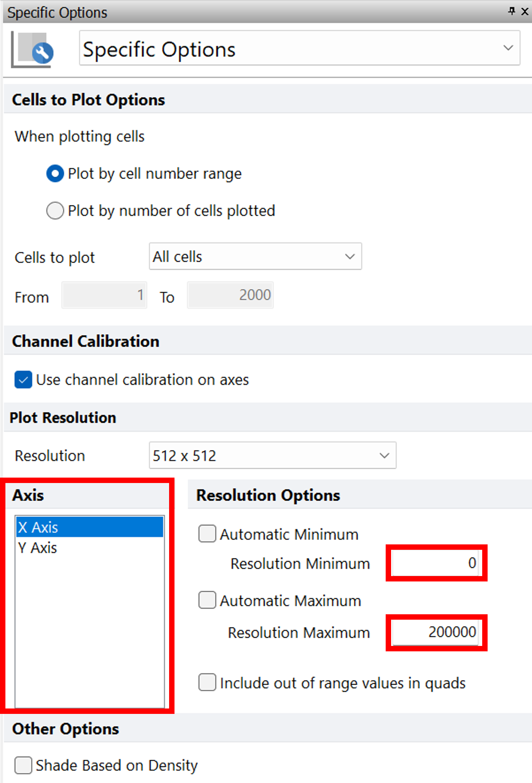Viewport: 532px width, 783px height.
Task: Enable Shade Based on Density
Action: [x=23, y=765]
